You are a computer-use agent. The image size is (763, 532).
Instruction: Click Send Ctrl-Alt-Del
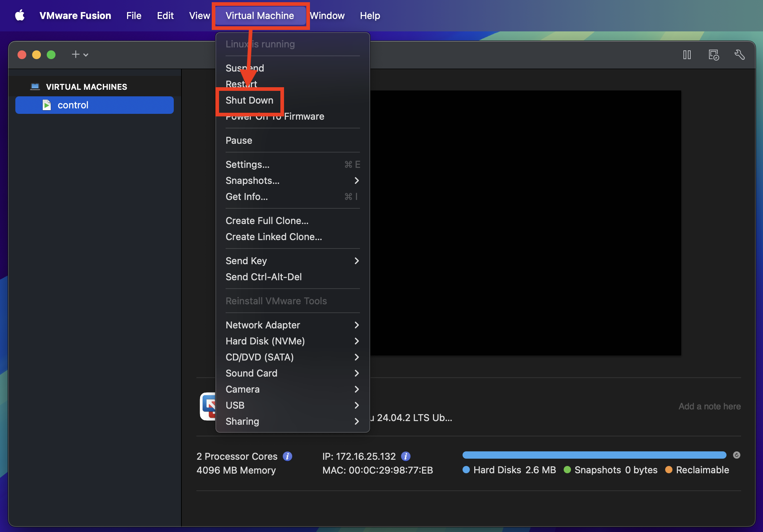pos(264,277)
